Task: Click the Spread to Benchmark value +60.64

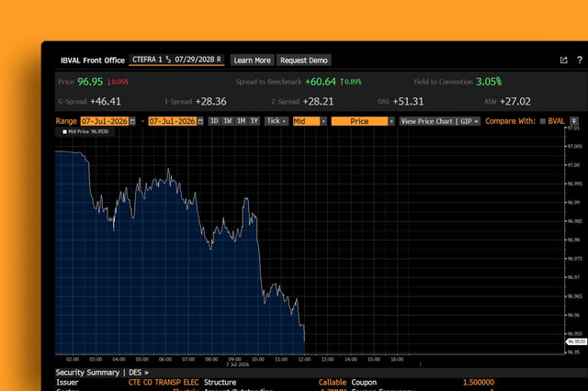Action: tap(321, 82)
